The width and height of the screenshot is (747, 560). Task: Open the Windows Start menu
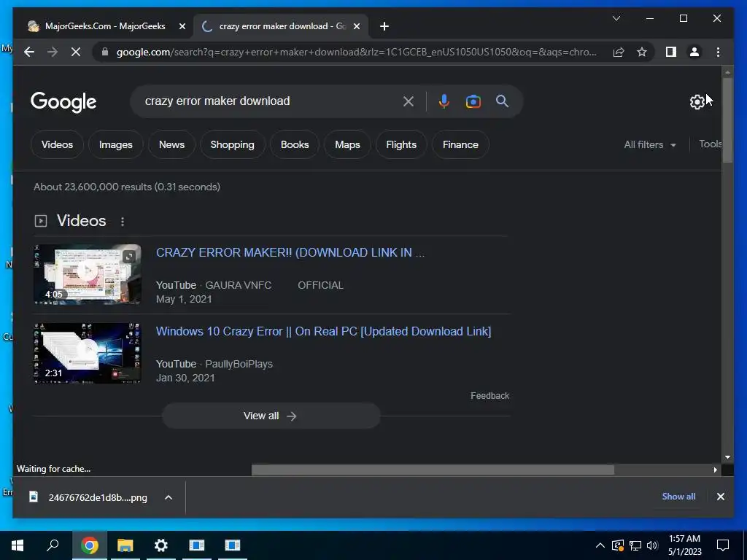pos(18,545)
